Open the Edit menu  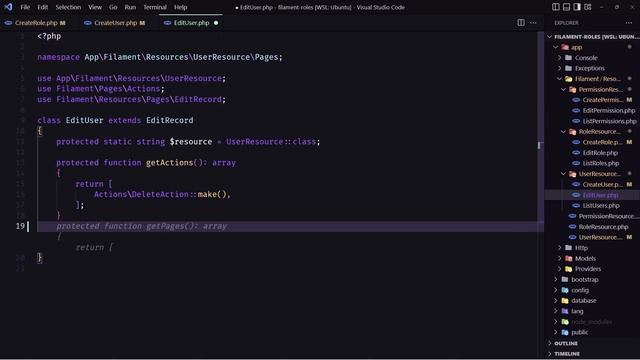pyautogui.click(x=42, y=7)
